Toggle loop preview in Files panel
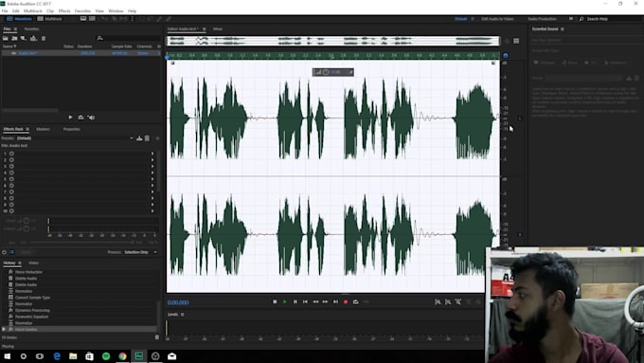Viewport: 644px width, 363px height. pos(80,118)
